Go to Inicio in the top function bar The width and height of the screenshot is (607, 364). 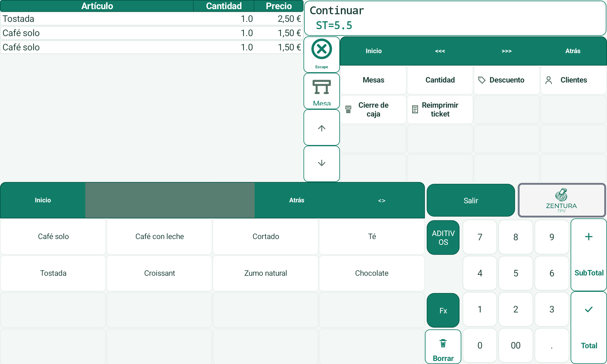coord(373,51)
